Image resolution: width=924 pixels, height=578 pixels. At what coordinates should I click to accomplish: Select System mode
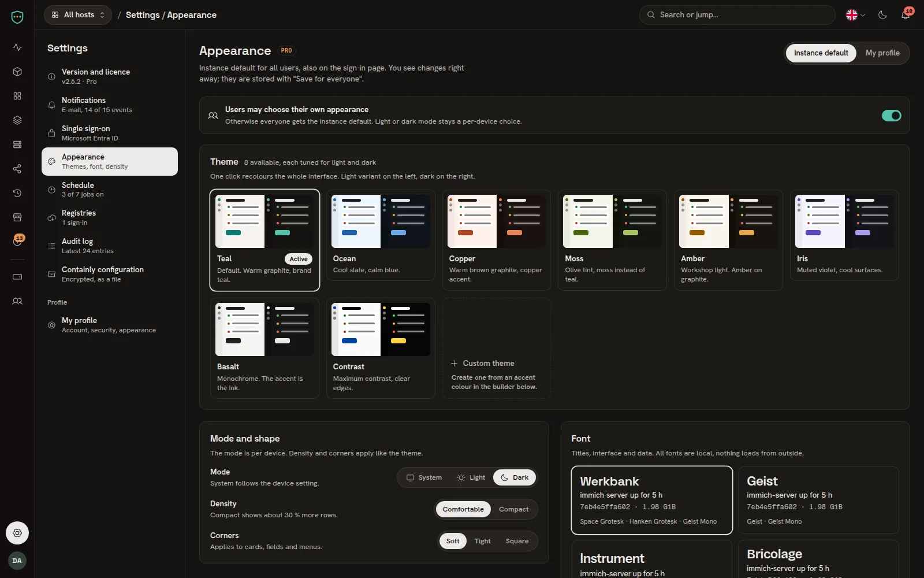[x=424, y=477]
